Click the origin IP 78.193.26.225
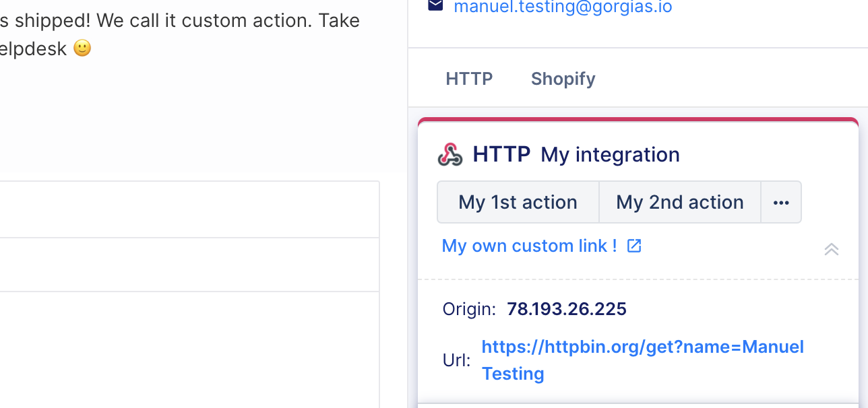The height and width of the screenshot is (408, 868). [x=567, y=309]
